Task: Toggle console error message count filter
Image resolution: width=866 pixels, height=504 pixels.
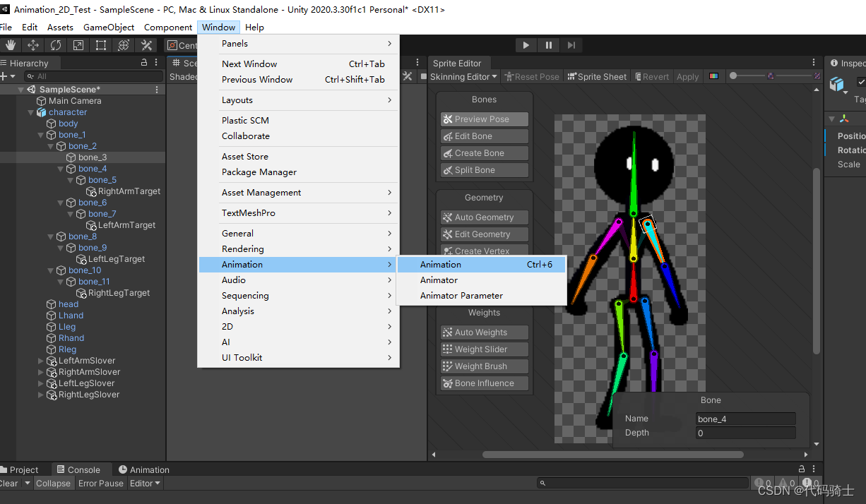Action: [x=811, y=484]
